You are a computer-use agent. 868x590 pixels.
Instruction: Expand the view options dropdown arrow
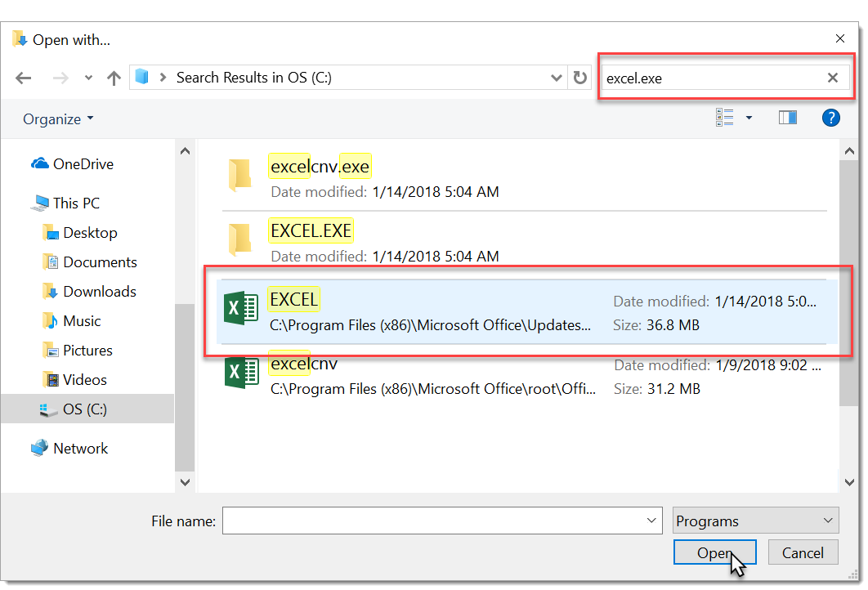[x=749, y=118]
